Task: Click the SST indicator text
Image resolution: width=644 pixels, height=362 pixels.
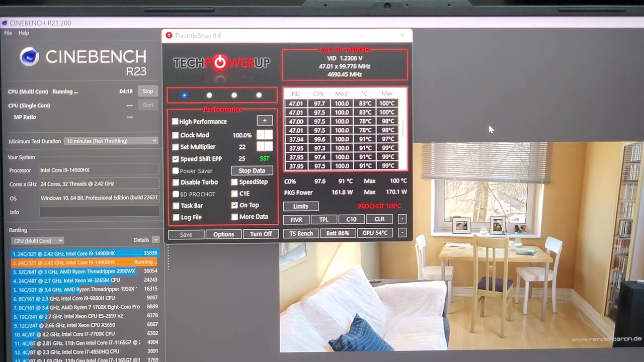Action: (265, 159)
